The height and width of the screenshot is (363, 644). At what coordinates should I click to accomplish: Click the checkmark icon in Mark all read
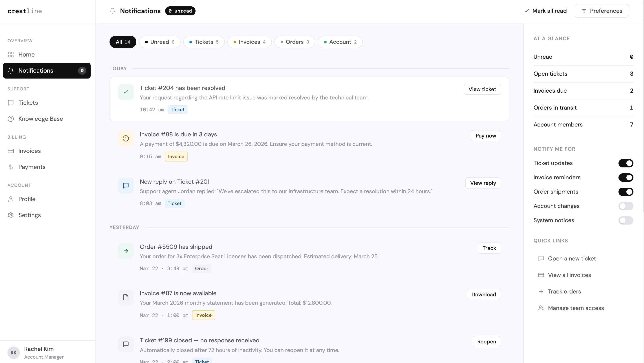[527, 11]
